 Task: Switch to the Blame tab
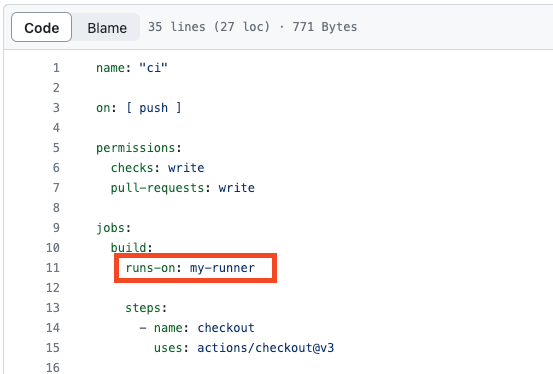pyautogui.click(x=107, y=28)
